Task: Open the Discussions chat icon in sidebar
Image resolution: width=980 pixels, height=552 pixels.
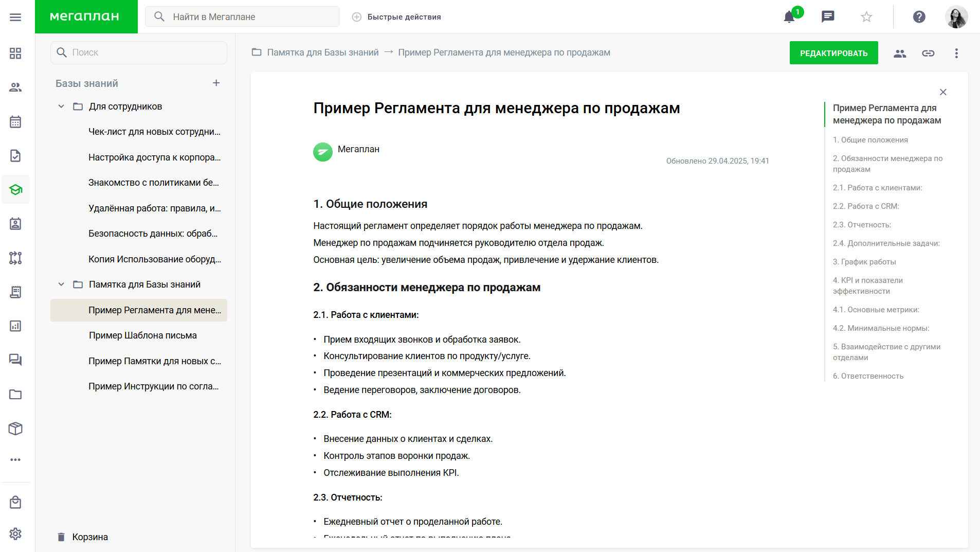Action: click(15, 360)
